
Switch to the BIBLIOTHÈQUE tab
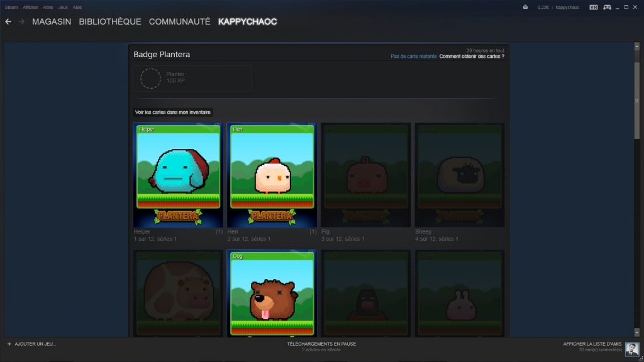click(110, 21)
